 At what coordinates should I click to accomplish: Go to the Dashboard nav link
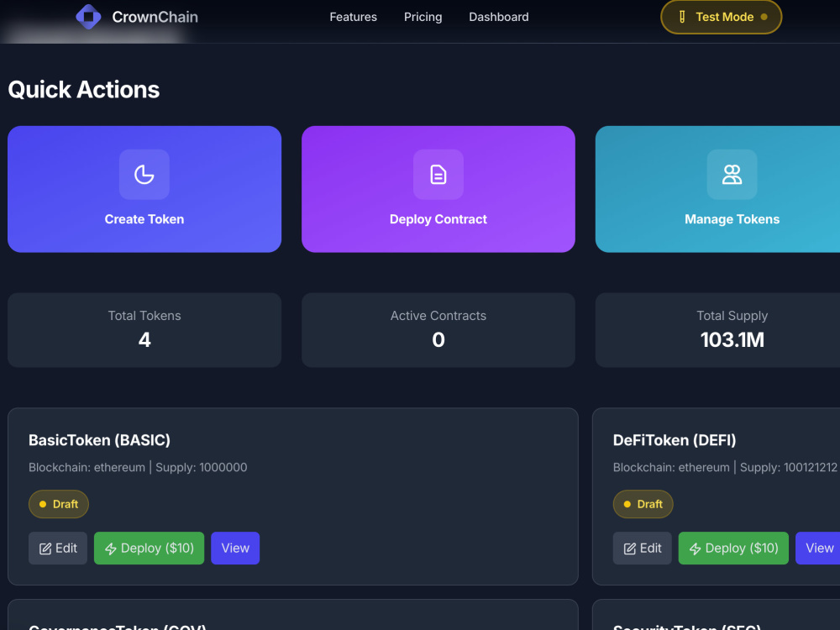click(499, 17)
